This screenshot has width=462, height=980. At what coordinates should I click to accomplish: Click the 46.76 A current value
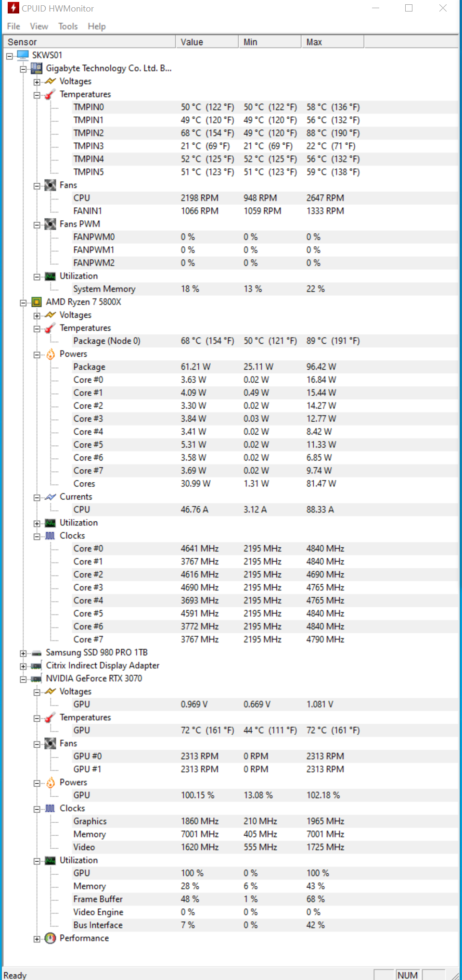[194, 510]
